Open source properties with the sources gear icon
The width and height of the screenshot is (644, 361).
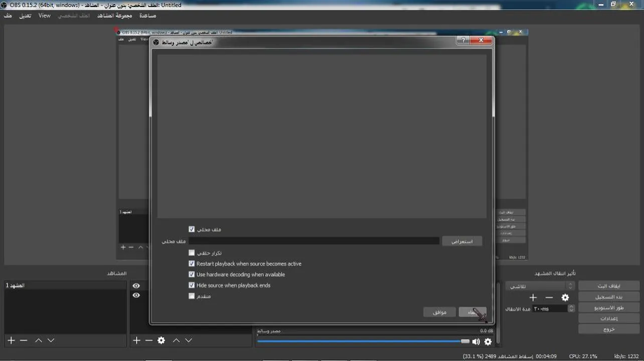[161, 340]
